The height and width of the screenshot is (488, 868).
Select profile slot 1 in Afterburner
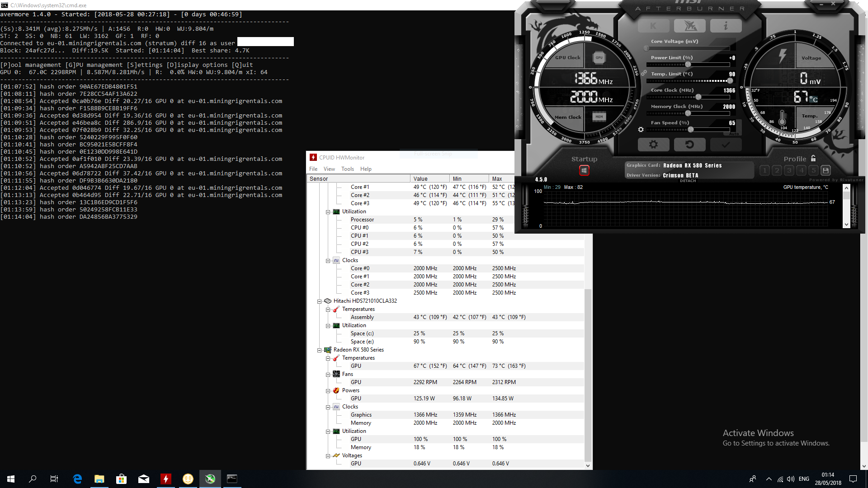764,170
